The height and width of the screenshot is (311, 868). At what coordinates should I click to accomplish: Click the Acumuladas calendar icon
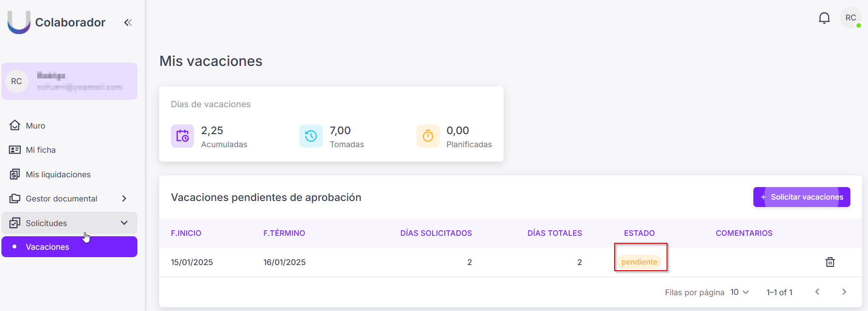point(182,136)
